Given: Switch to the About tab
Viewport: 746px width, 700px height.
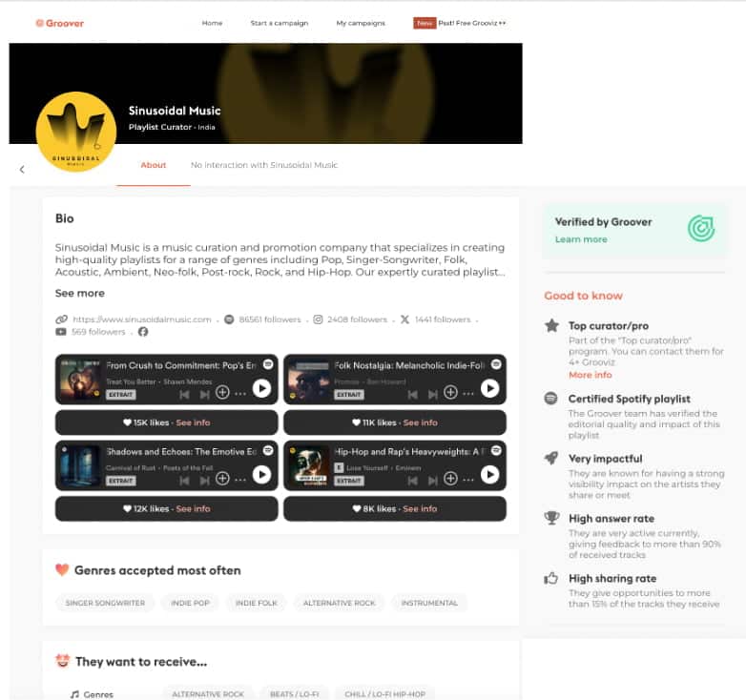Looking at the screenshot, I should click(154, 165).
